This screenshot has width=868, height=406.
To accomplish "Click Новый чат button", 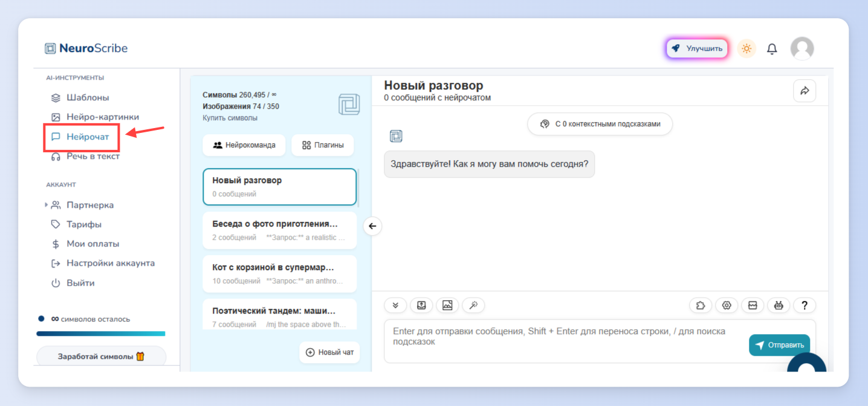I will (x=329, y=352).
